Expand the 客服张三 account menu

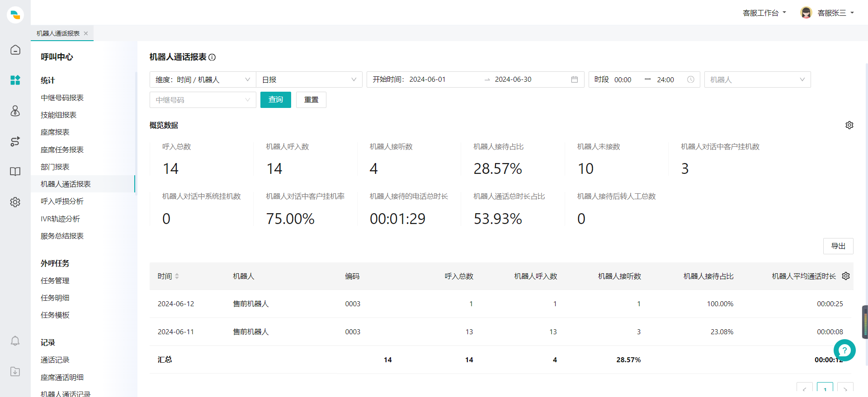click(835, 13)
